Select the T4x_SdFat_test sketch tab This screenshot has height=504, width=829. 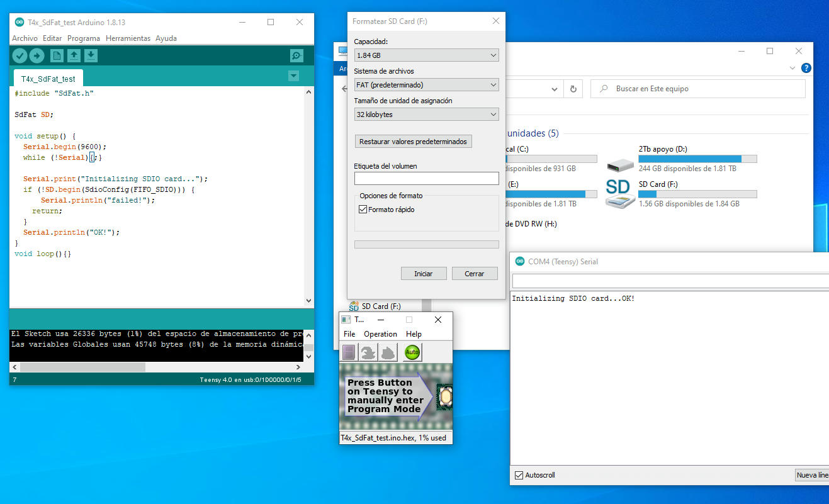(x=48, y=79)
